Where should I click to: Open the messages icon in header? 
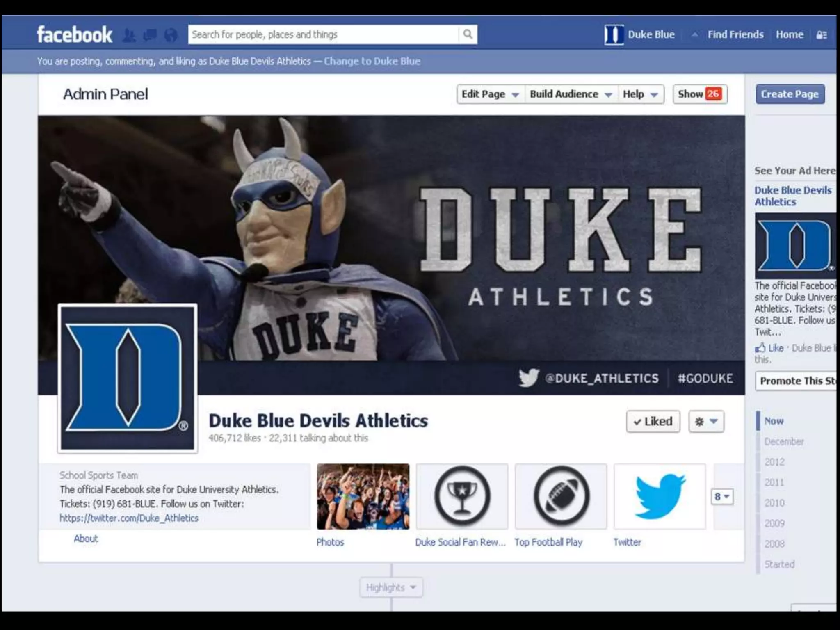click(150, 35)
